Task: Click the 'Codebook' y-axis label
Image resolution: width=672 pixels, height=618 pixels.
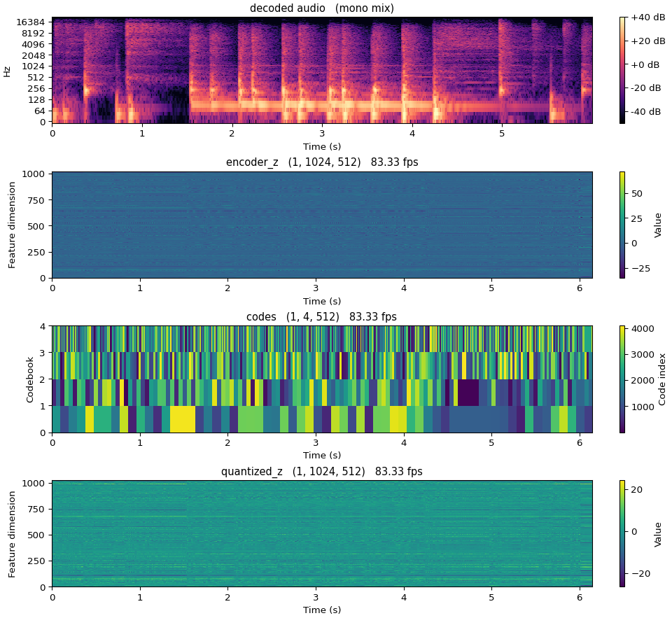Action: [x=29, y=379]
